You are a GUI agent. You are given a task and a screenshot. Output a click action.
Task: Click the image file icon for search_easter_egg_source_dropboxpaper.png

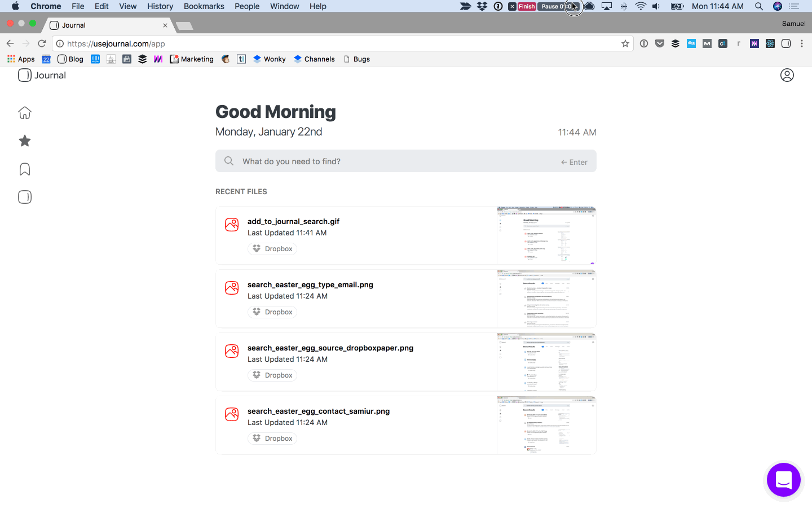[x=232, y=351]
